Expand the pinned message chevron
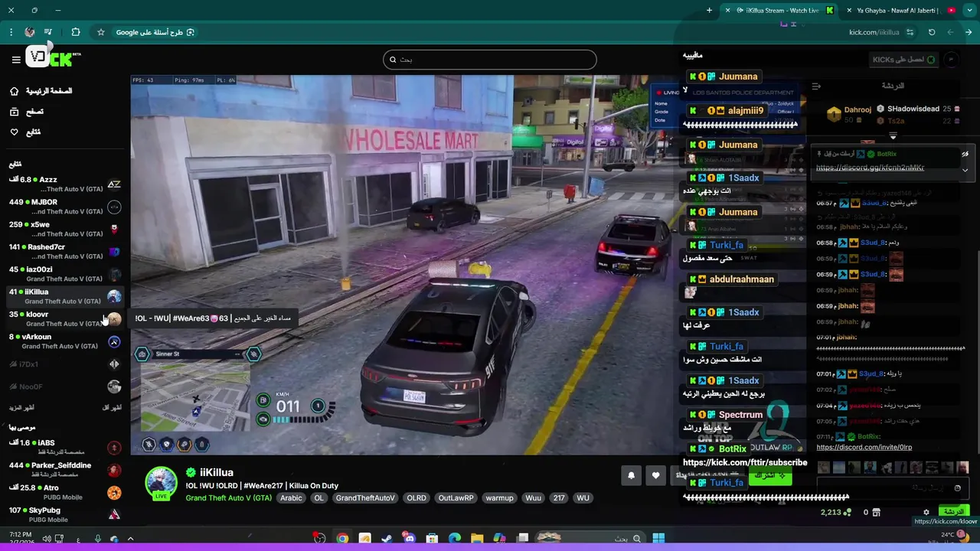The width and height of the screenshot is (980, 551). tap(965, 170)
